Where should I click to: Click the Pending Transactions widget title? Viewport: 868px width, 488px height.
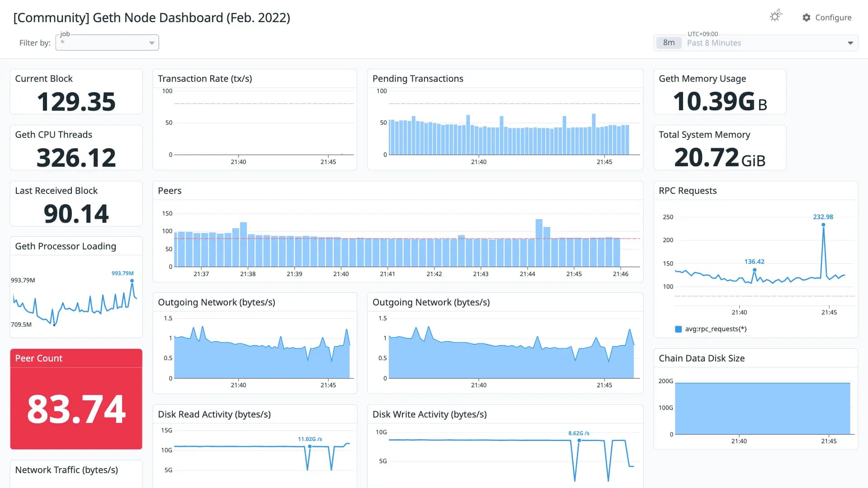pos(418,79)
